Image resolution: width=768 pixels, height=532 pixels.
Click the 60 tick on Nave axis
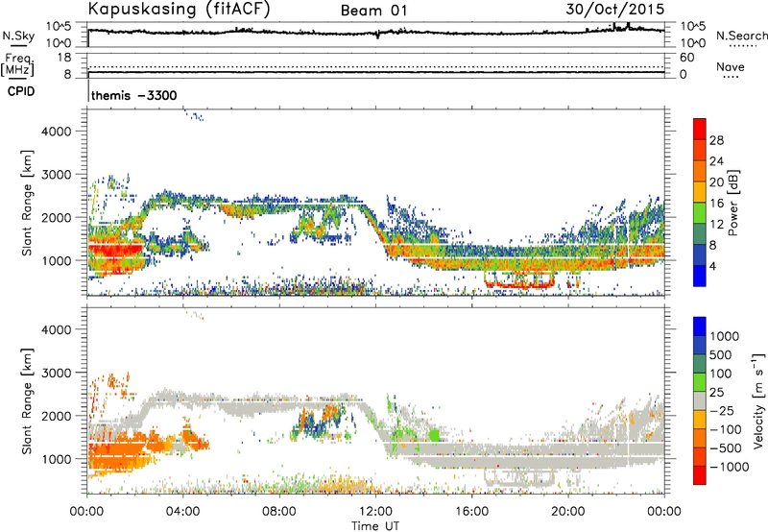pos(686,58)
